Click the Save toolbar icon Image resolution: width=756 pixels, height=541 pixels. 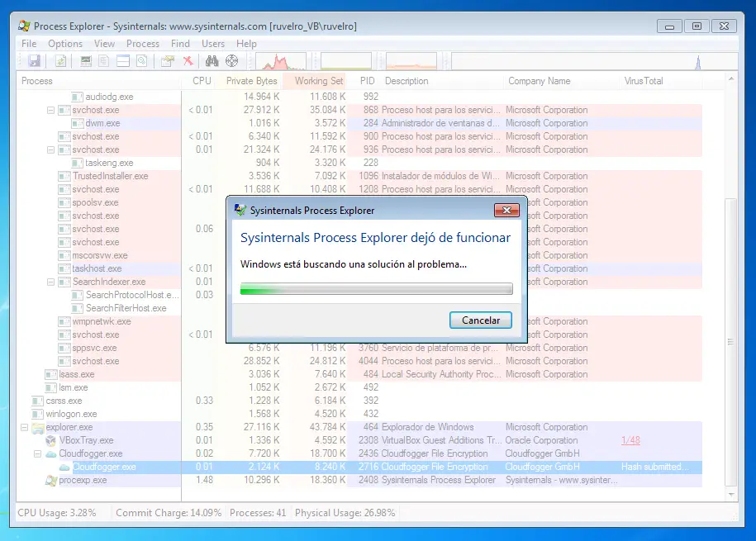(34, 61)
